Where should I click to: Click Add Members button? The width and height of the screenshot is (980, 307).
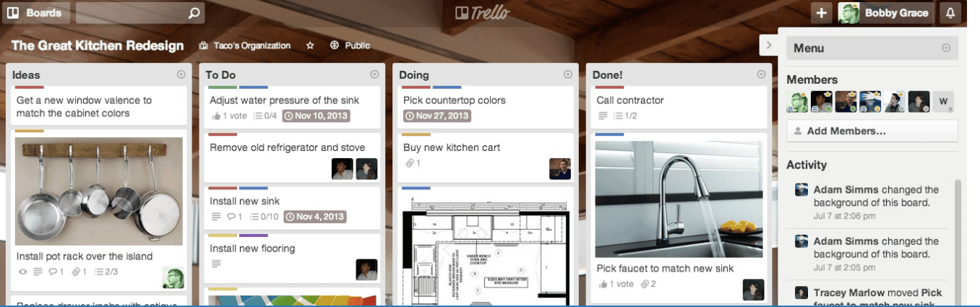[872, 131]
